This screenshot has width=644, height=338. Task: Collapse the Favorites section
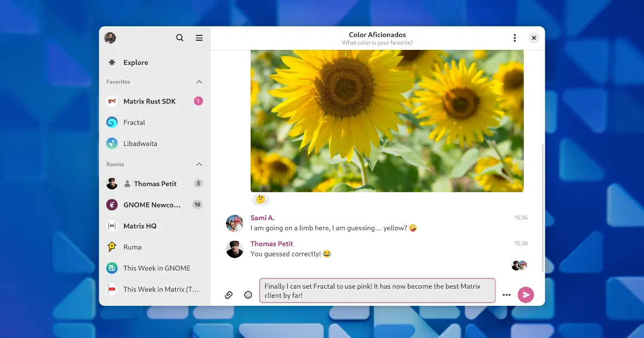coord(199,82)
